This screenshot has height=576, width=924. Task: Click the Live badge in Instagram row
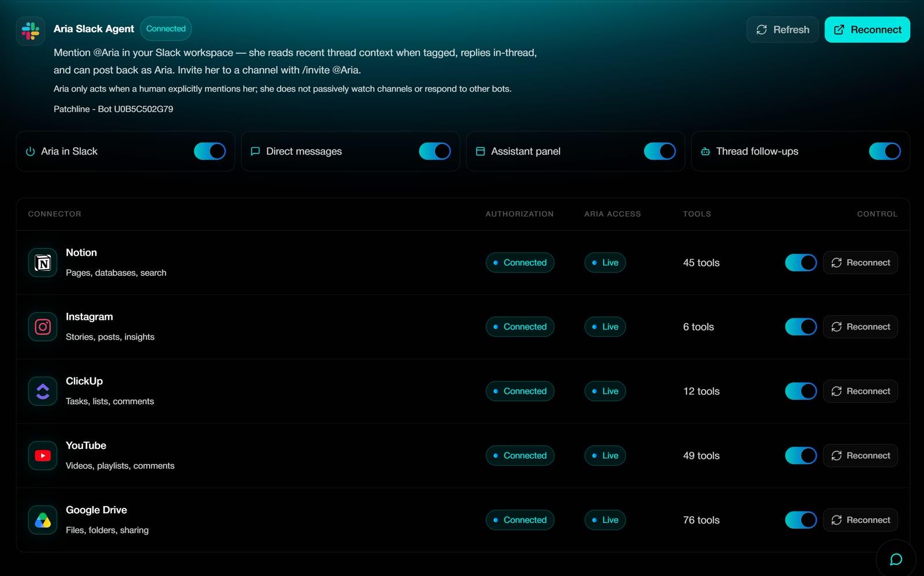605,327
